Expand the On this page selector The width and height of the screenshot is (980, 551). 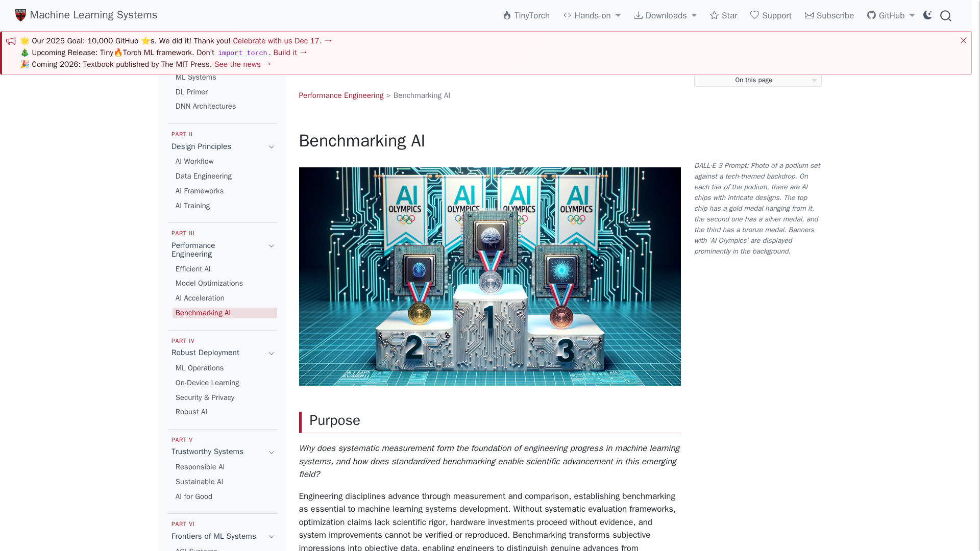pyautogui.click(x=757, y=80)
